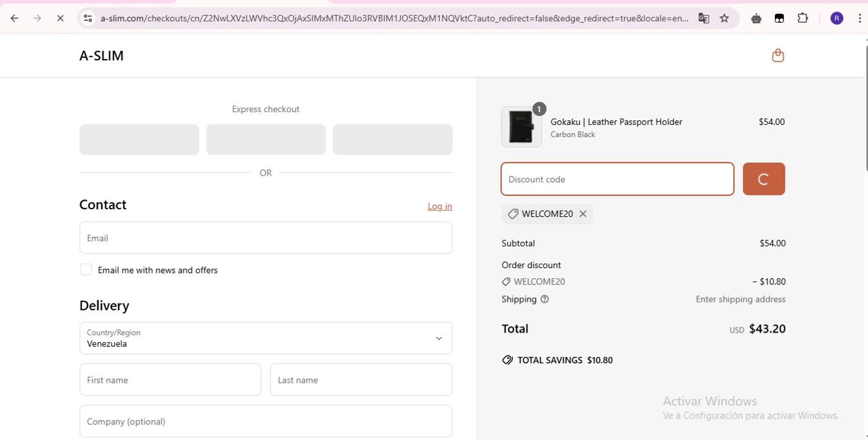Click the browser forward arrow
The height and width of the screenshot is (440, 868).
pyautogui.click(x=37, y=19)
